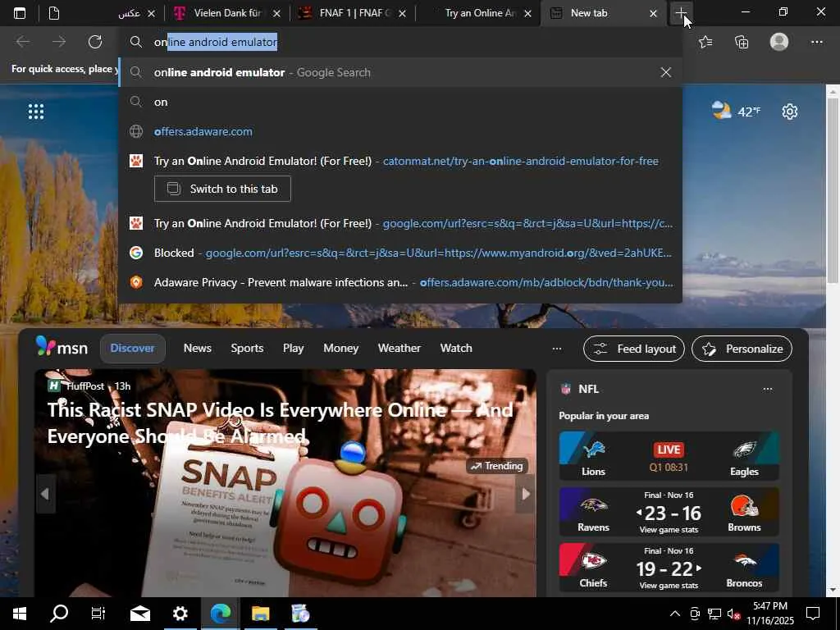The image size is (840, 630).
Task: Click the browser back arrow
Action: pyautogui.click(x=23, y=42)
